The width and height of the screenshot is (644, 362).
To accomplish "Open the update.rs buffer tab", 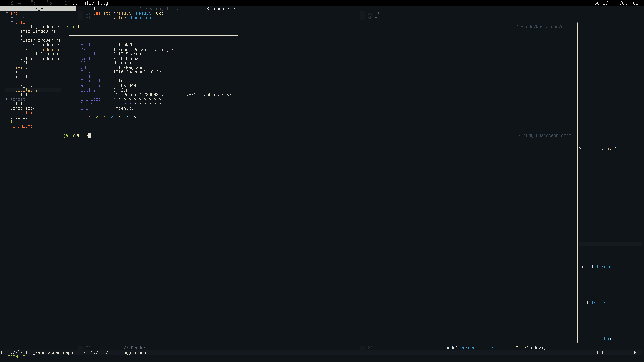I will point(221,9).
